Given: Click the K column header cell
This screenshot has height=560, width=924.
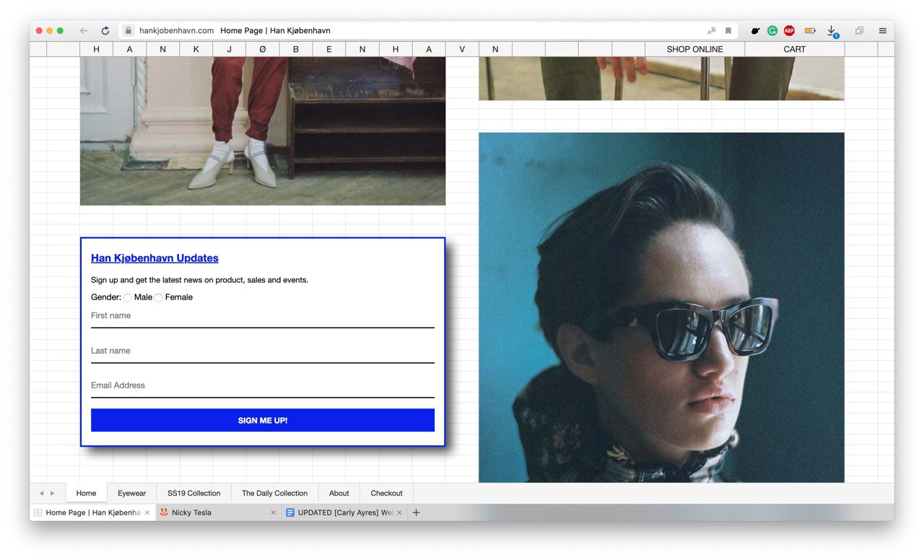Looking at the screenshot, I should pyautogui.click(x=196, y=49).
